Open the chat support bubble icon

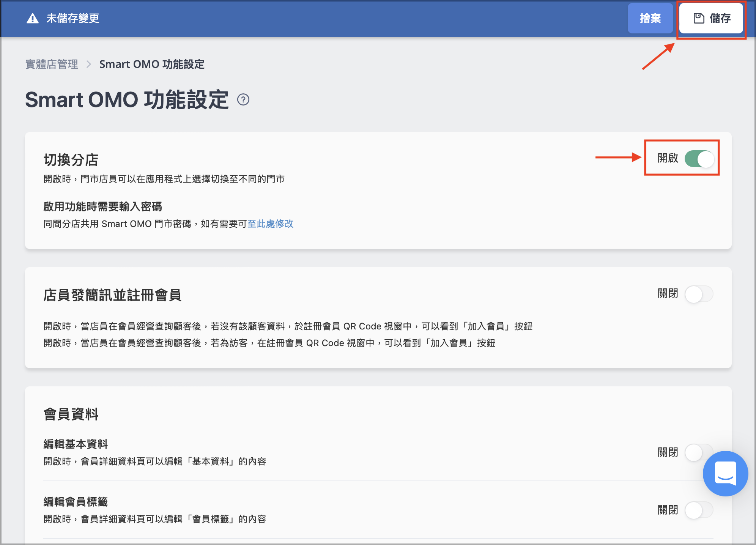(x=725, y=473)
